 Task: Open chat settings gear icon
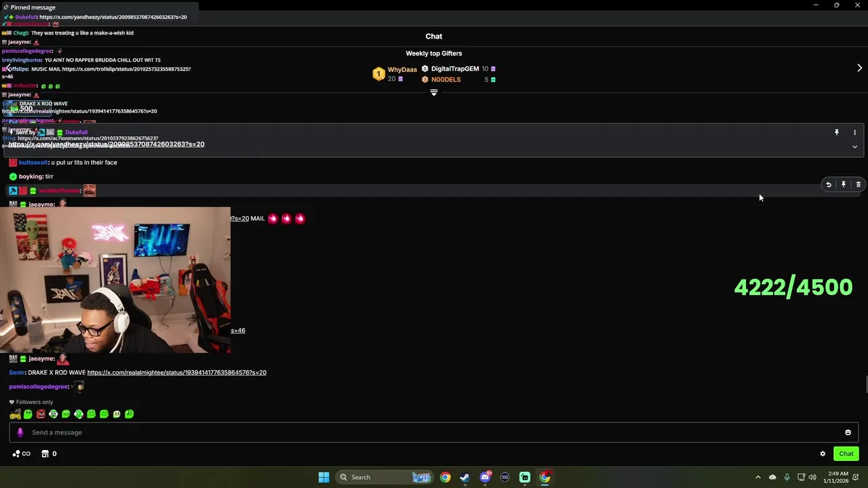[823, 454]
